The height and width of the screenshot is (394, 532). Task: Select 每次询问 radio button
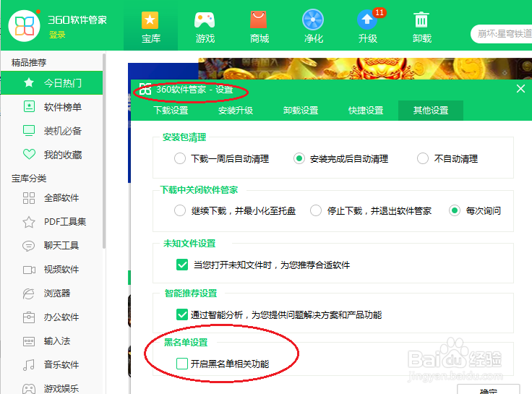pyautogui.click(x=455, y=210)
